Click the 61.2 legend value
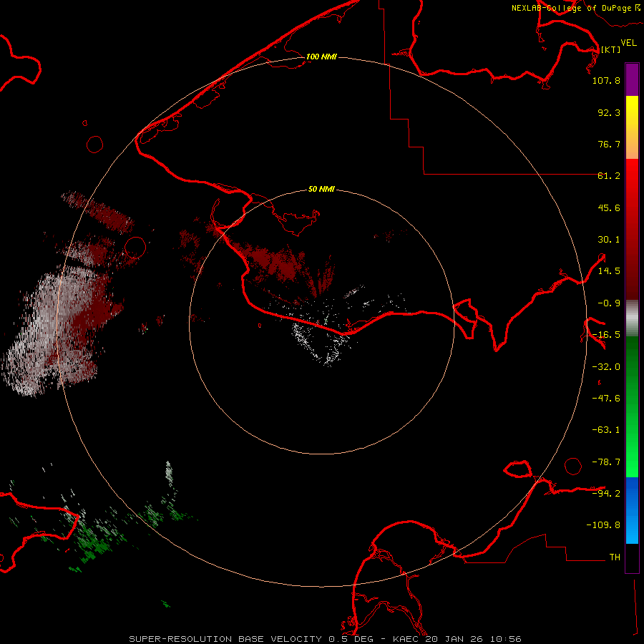Viewport: 644px width, 644px height. [609, 176]
